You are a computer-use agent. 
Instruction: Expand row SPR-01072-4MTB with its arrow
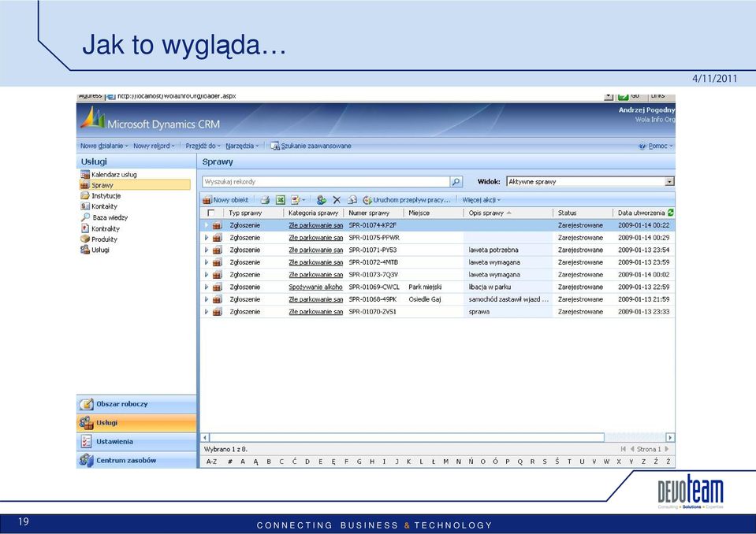tap(207, 262)
